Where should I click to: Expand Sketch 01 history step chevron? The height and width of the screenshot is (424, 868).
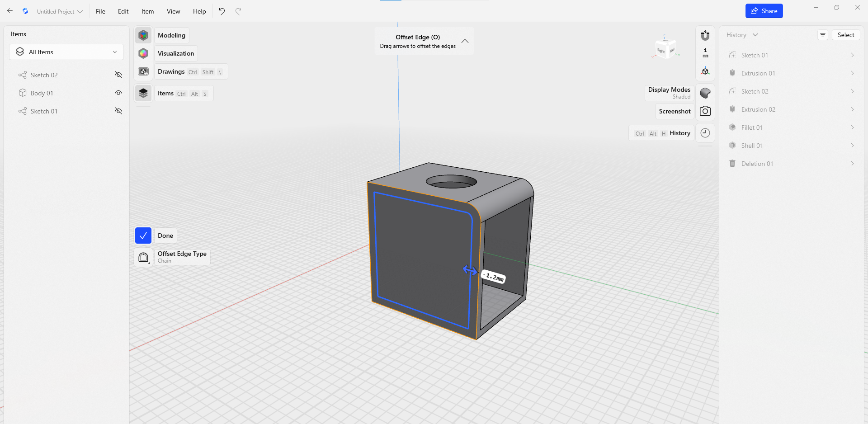(x=852, y=55)
